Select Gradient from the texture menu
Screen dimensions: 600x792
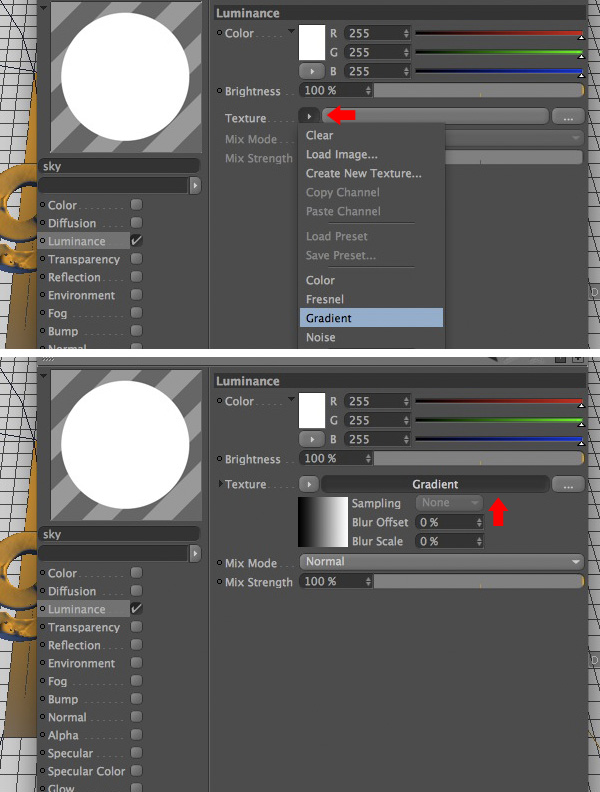[371, 318]
